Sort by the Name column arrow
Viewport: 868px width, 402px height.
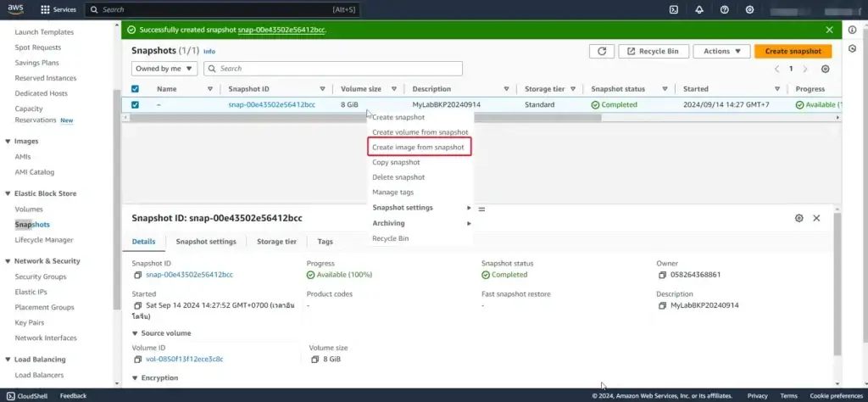click(210, 89)
